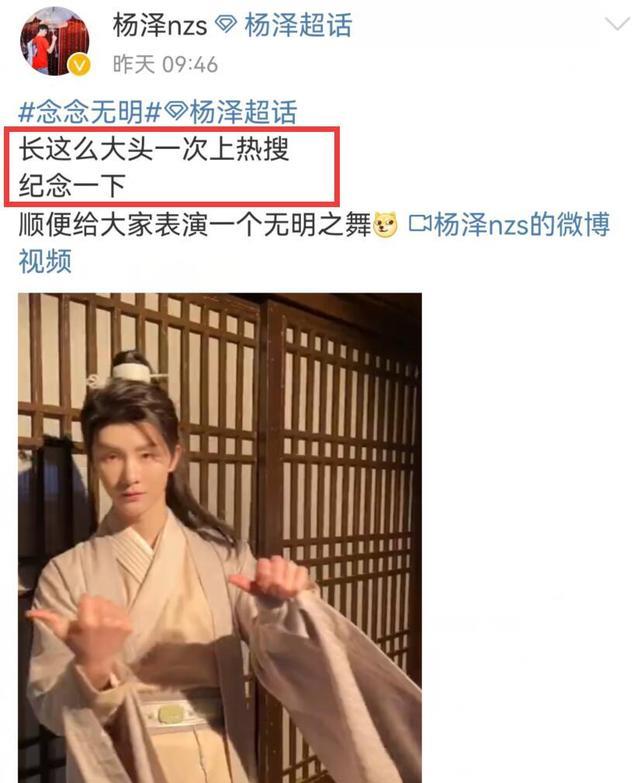Tap the 昨天 09:46 timestamp

tap(165, 64)
